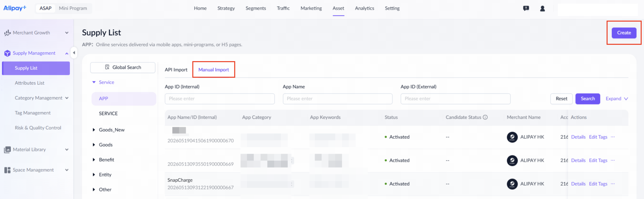The image size is (644, 199).
Task: Expand the Entity tree node
Action: point(94,175)
